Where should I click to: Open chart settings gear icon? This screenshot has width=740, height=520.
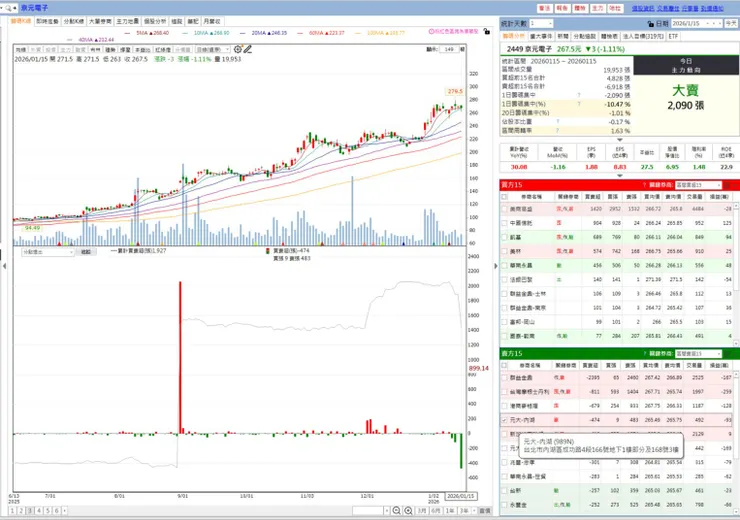click(x=238, y=49)
